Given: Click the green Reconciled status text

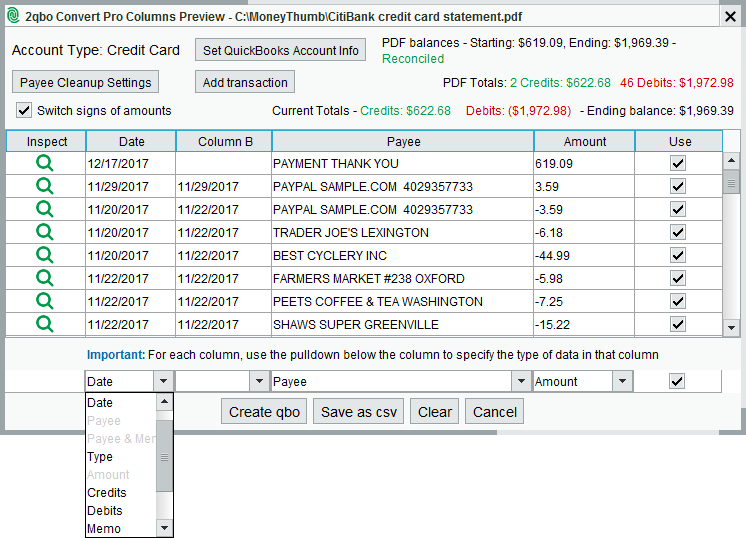Looking at the screenshot, I should pyautogui.click(x=413, y=59).
